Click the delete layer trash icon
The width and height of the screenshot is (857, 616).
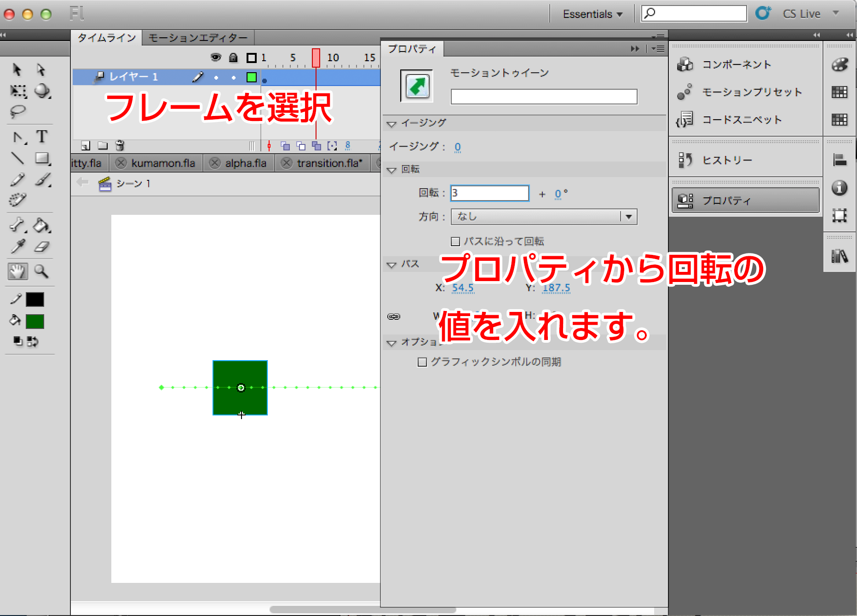(120, 146)
